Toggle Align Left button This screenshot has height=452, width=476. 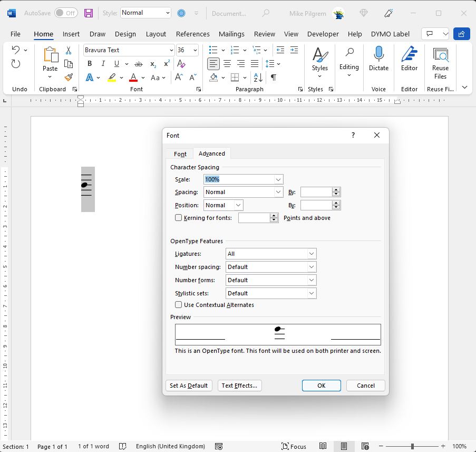tap(213, 64)
